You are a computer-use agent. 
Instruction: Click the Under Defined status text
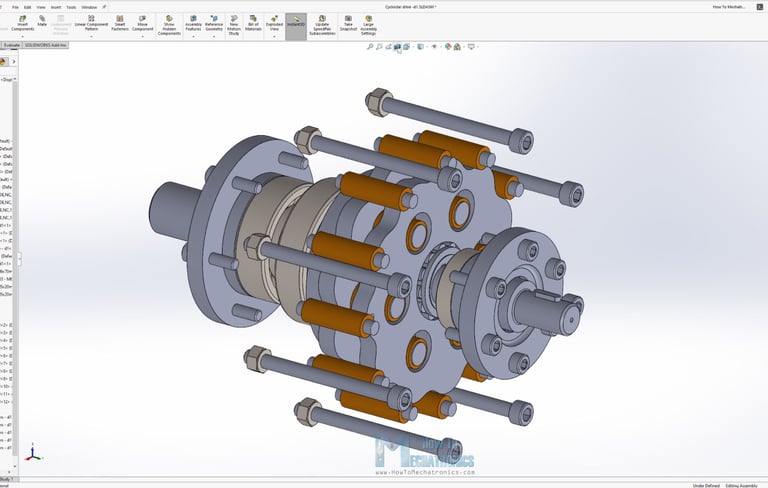click(706, 485)
